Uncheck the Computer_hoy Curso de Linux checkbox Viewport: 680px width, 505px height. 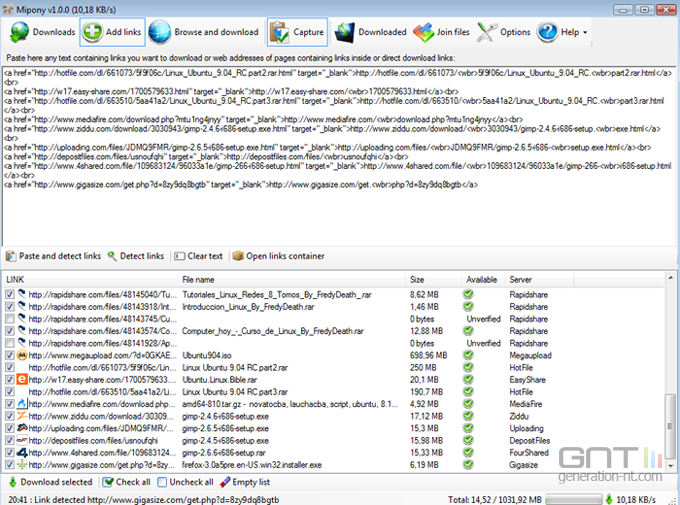pos(10,331)
